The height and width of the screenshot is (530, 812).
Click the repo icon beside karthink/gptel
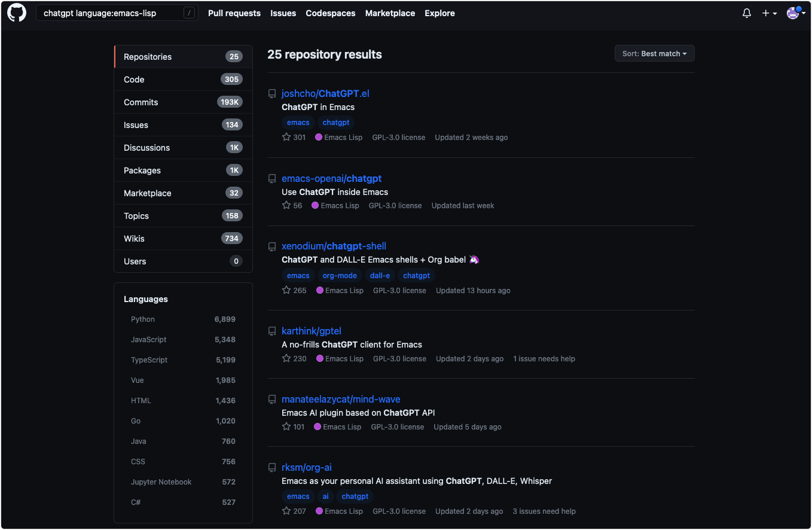pos(272,331)
